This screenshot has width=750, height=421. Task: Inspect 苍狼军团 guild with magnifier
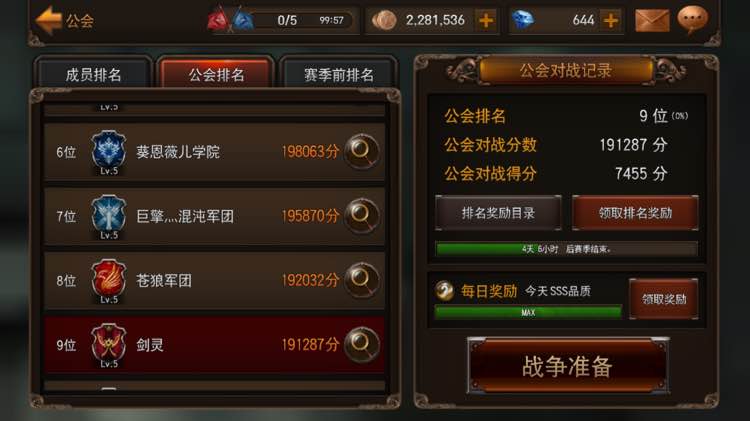(362, 280)
